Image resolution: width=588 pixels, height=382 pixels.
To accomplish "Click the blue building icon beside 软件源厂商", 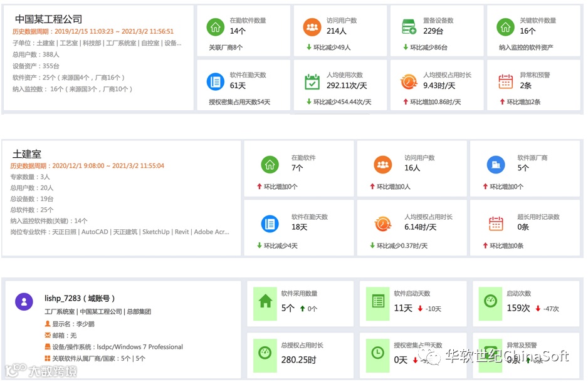I will coord(496,165).
